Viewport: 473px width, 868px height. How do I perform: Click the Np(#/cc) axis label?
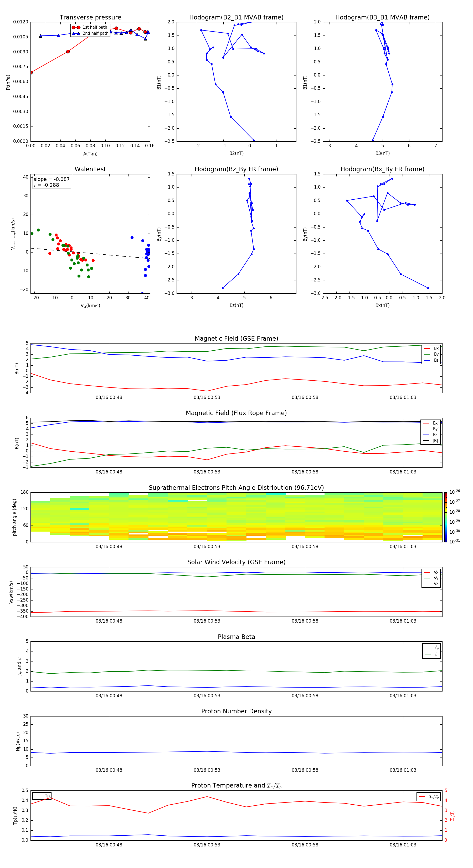pyautogui.click(x=18, y=741)
